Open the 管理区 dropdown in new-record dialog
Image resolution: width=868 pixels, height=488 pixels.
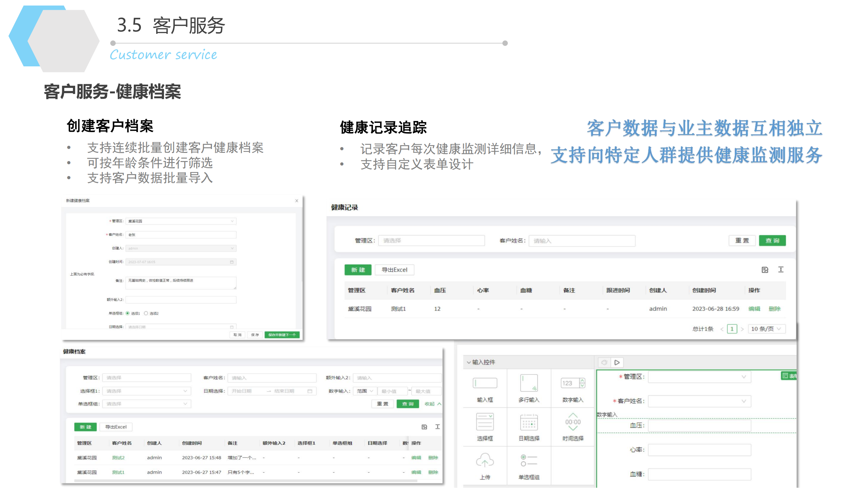(x=181, y=221)
